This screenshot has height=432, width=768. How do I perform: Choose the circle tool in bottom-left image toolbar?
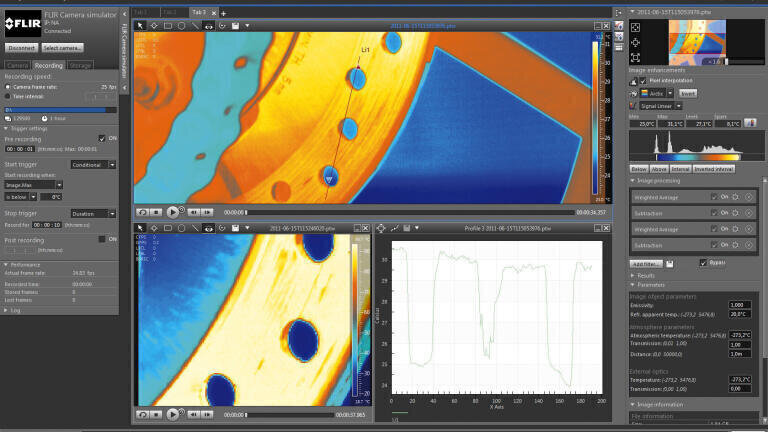181,228
